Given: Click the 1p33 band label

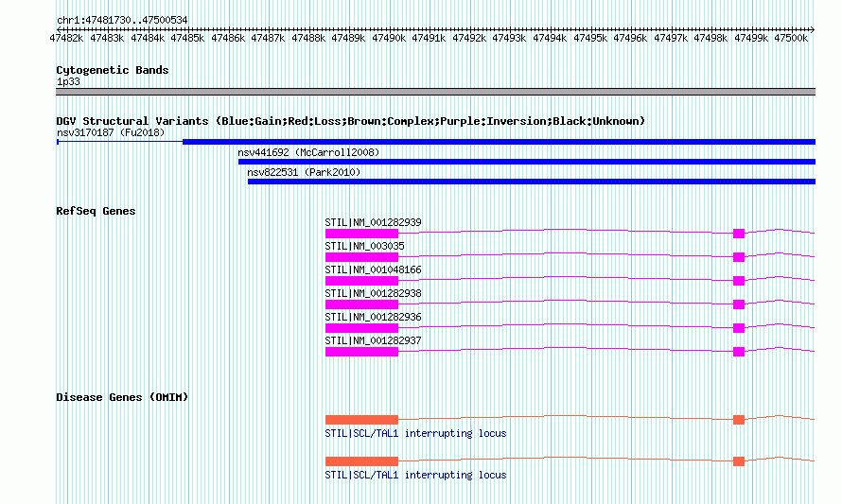Looking at the screenshot, I should click(x=68, y=82).
